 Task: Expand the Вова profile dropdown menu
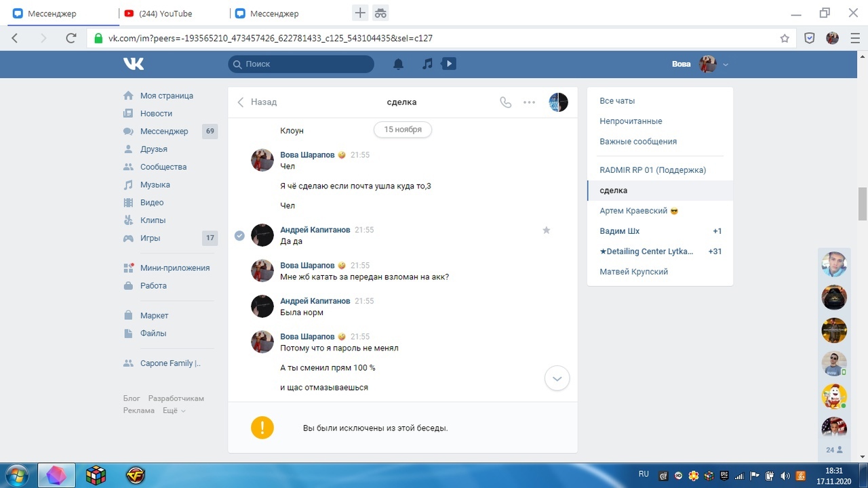coord(726,64)
